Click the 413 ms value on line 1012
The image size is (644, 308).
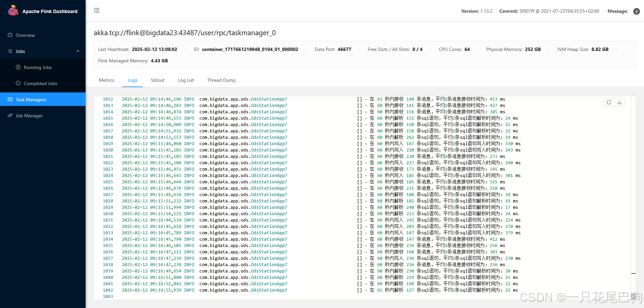497,99
